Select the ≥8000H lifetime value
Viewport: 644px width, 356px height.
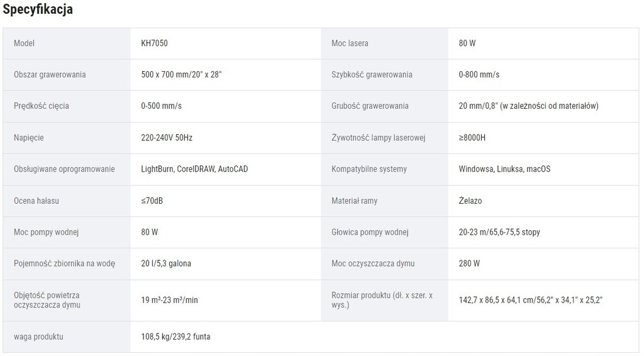[x=472, y=138]
